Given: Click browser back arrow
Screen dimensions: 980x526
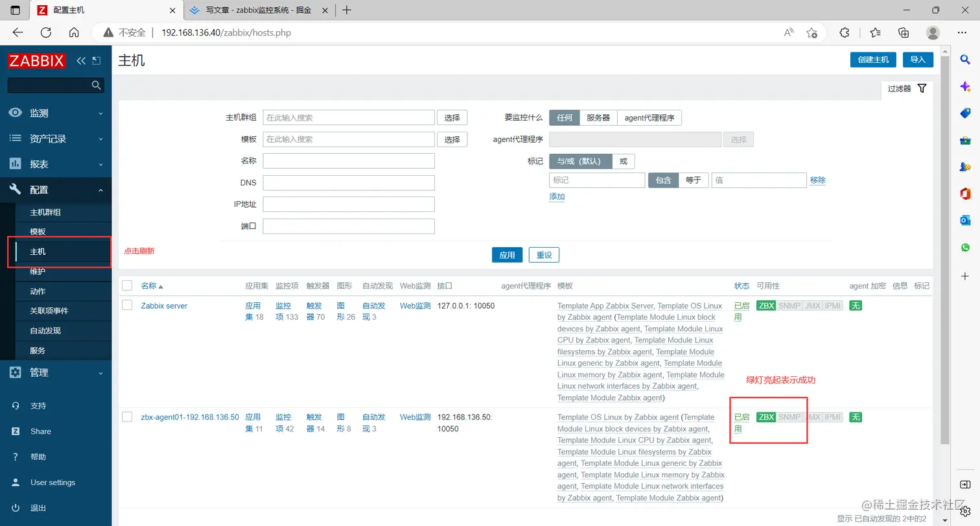Looking at the screenshot, I should pyautogui.click(x=17, y=32).
